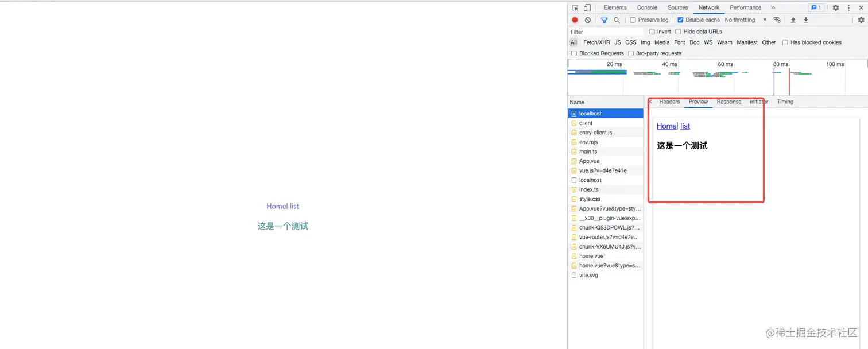Click the import HAR upload arrow
This screenshot has width=868, height=349.
pos(793,20)
